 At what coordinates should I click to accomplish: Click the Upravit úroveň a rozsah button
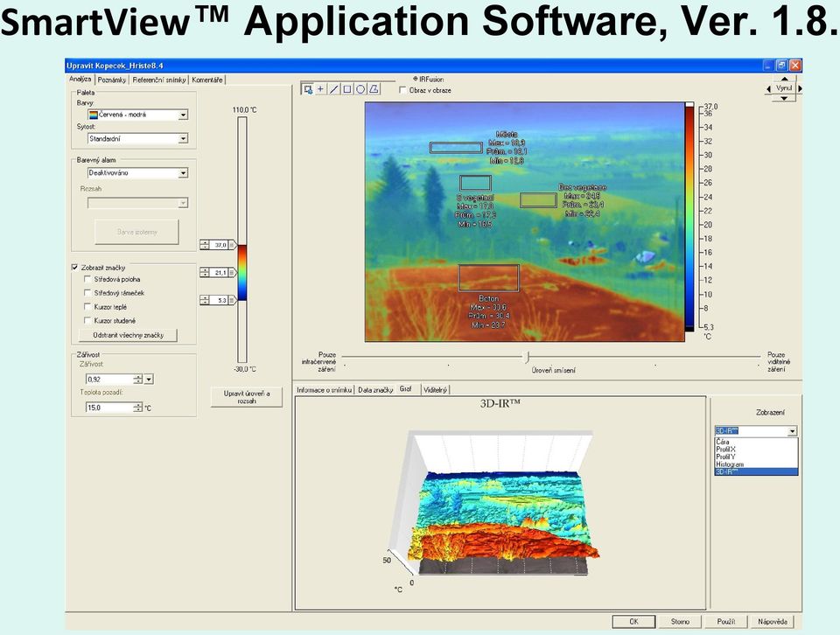(247, 397)
